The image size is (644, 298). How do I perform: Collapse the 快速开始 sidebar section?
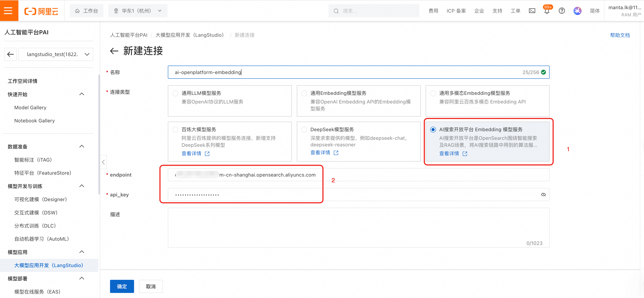(82, 94)
